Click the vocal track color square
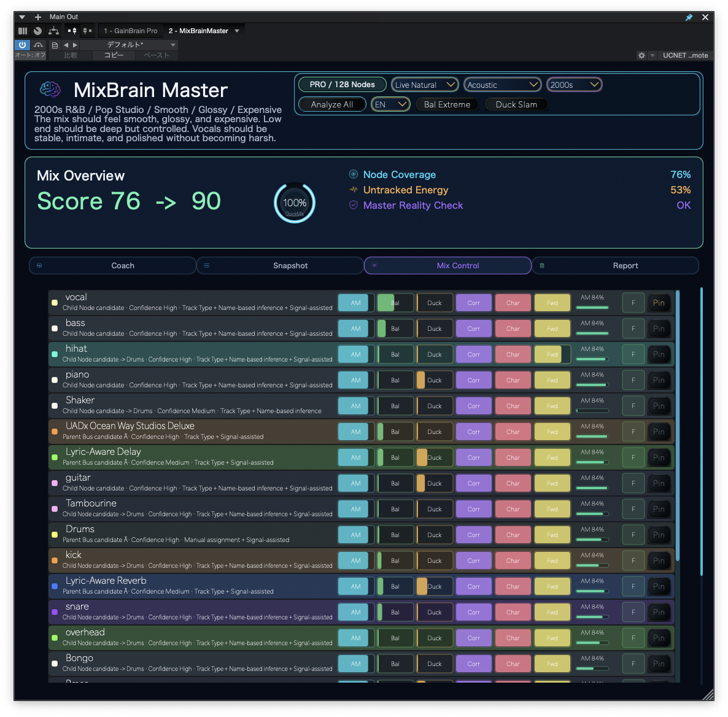The image size is (728, 717). tap(55, 303)
